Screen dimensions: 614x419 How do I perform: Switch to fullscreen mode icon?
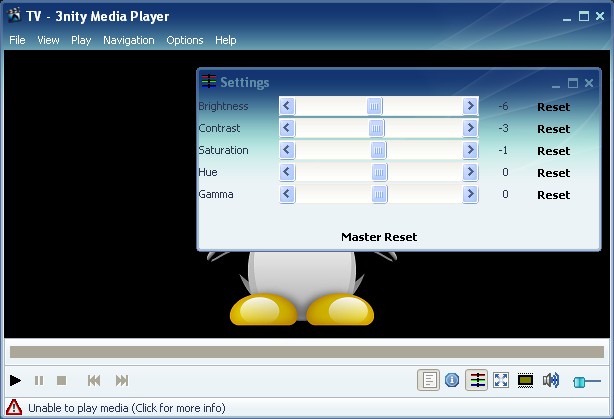coord(501,380)
